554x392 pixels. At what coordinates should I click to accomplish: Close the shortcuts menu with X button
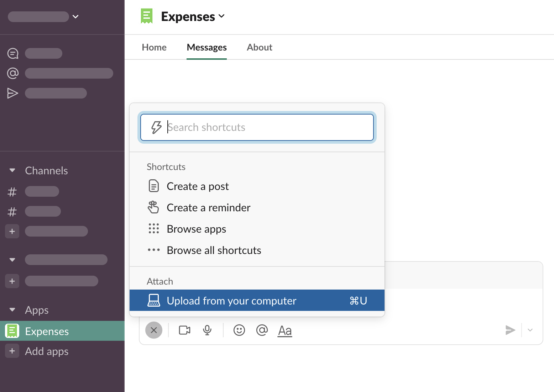click(x=154, y=330)
